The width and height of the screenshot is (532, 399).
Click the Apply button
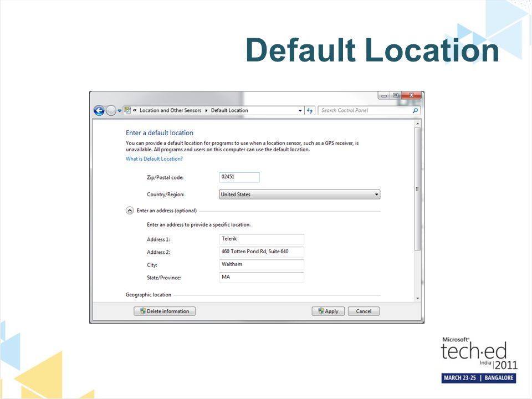click(x=328, y=311)
